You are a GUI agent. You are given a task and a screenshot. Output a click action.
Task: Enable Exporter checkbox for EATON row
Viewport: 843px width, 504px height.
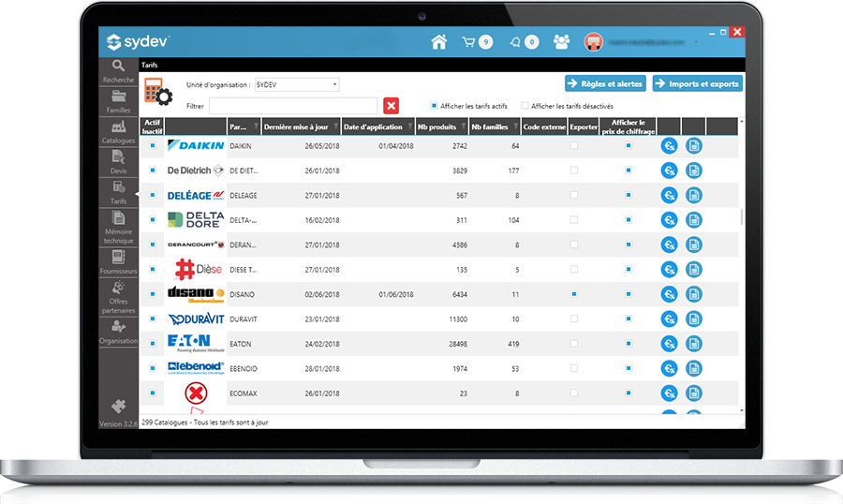coord(574,343)
